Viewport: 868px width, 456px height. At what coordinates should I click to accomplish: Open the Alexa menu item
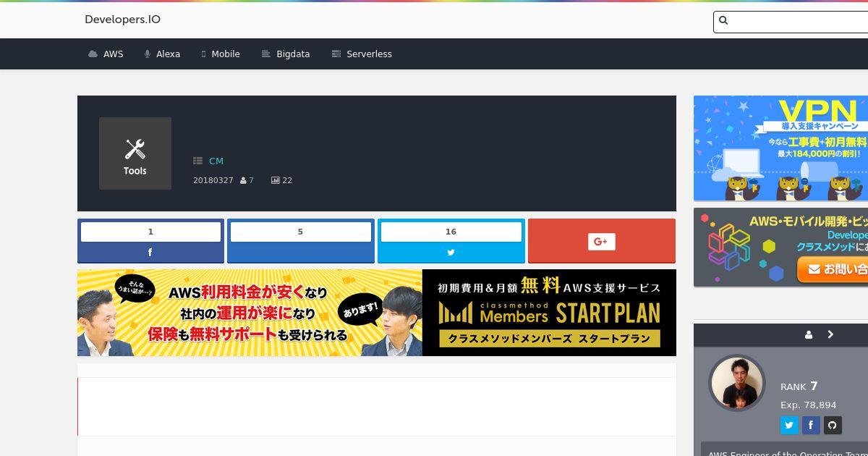[x=162, y=54]
